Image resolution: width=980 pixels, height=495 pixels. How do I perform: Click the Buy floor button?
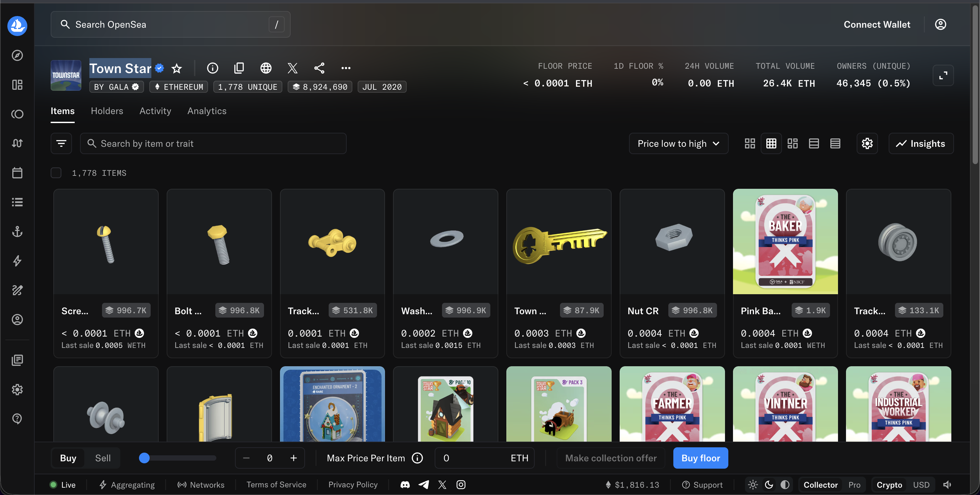tap(700, 458)
